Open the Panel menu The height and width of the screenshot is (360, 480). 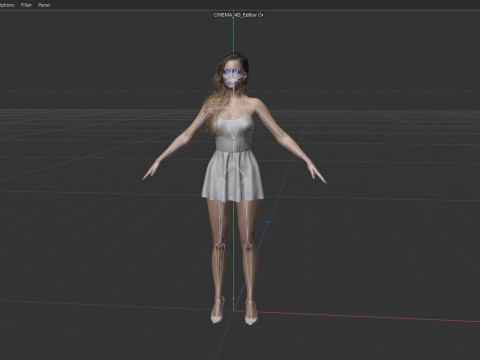coord(44,5)
